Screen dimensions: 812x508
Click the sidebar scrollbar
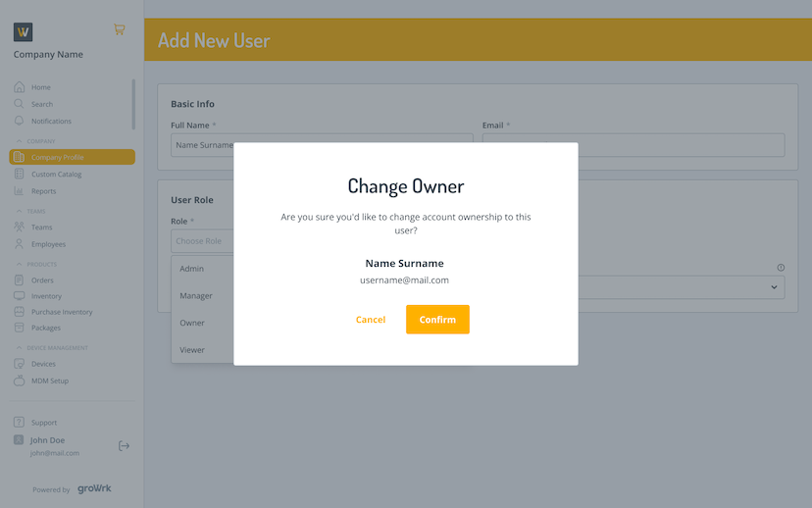coord(133,104)
